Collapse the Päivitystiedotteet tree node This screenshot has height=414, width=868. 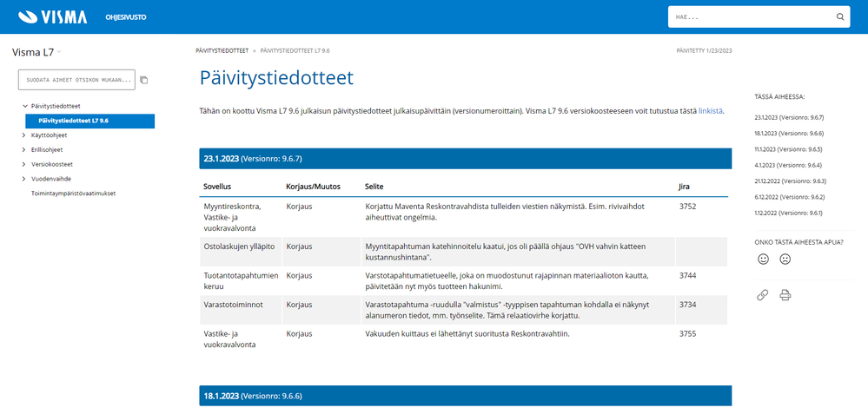click(24, 106)
